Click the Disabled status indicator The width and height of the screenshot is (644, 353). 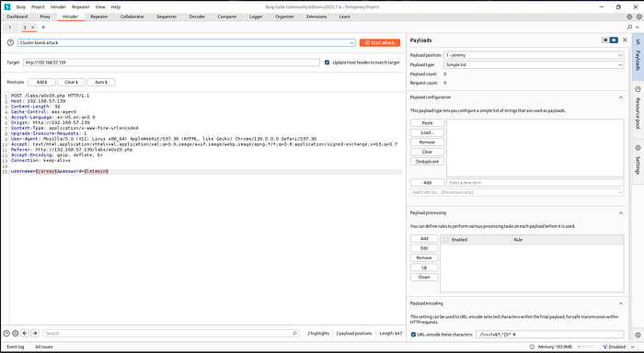614,347
